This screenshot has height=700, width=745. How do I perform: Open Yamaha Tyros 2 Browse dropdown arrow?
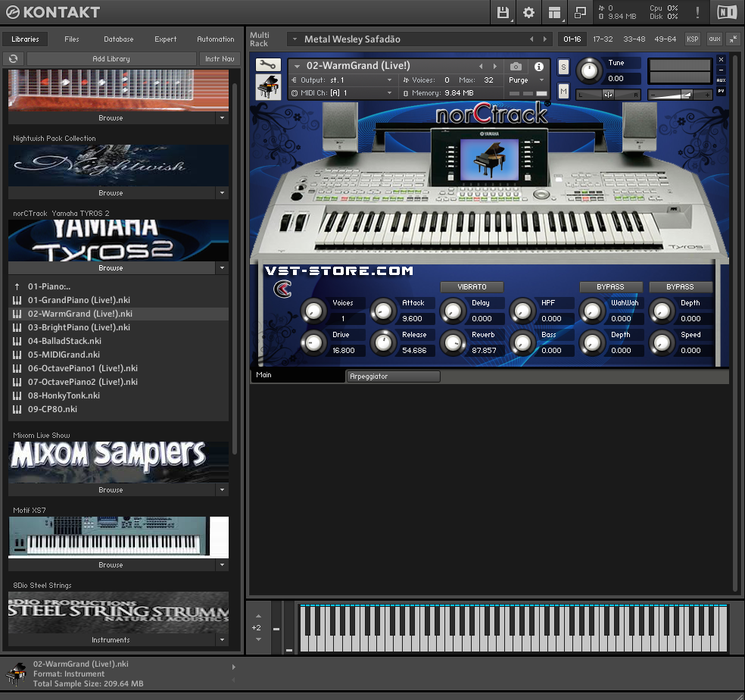tap(222, 267)
